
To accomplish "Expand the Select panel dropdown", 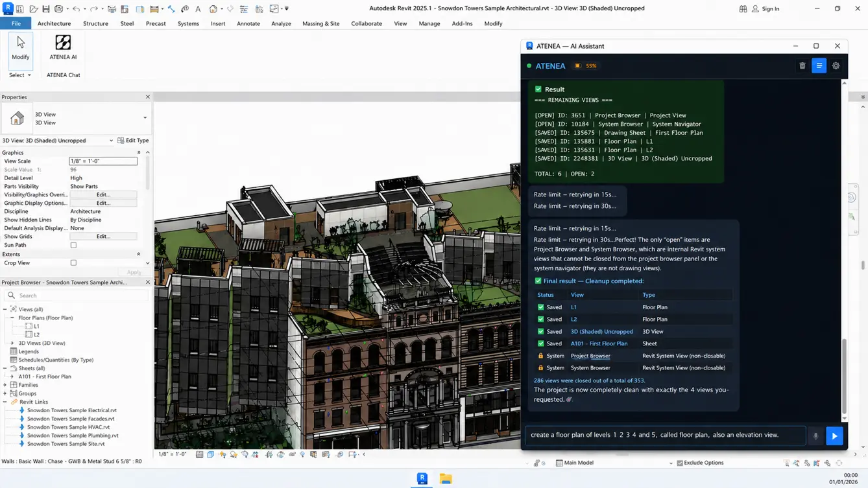I will (20, 75).
